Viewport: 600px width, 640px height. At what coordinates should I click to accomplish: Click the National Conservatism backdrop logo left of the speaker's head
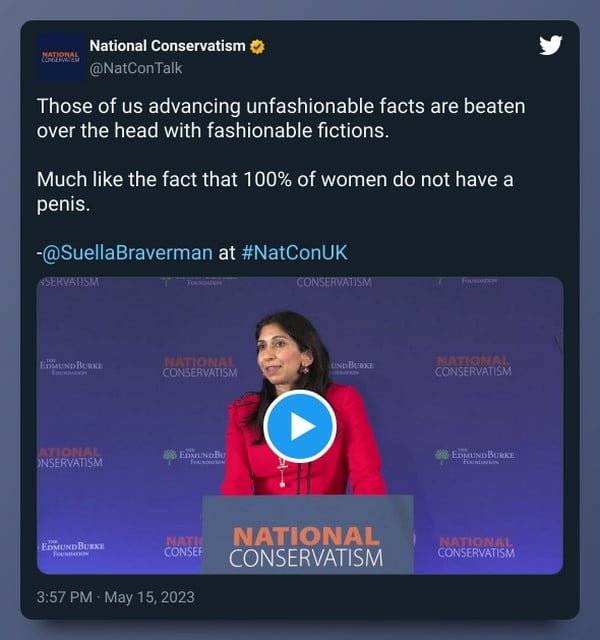[x=200, y=367]
